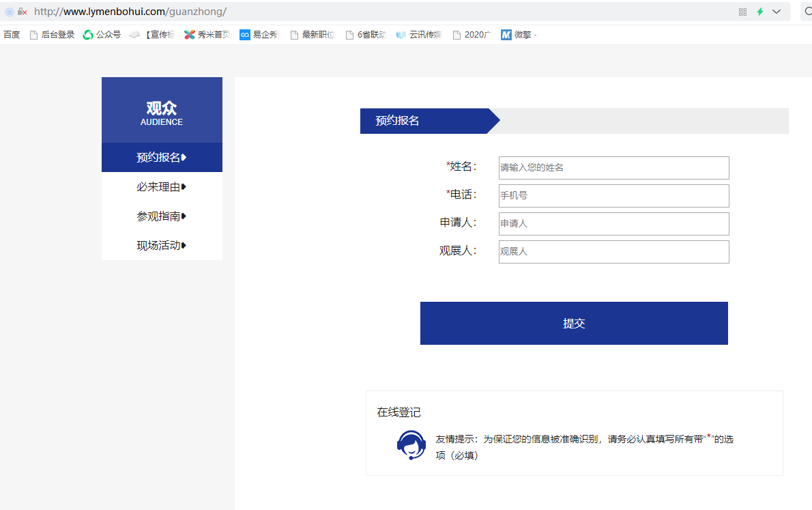This screenshot has width=812, height=510.
Task: Click the customer service headset icon
Action: (x=411, y=445)
